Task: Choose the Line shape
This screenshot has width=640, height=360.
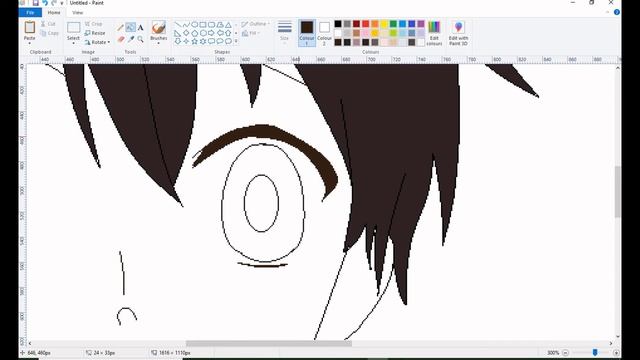Action: pos(178,25)
